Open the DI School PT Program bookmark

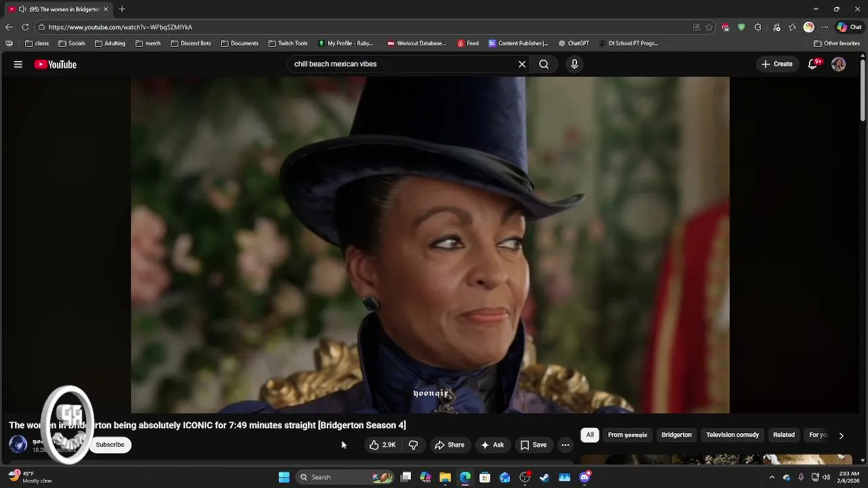pyautogui.click(x=628, y=43)
